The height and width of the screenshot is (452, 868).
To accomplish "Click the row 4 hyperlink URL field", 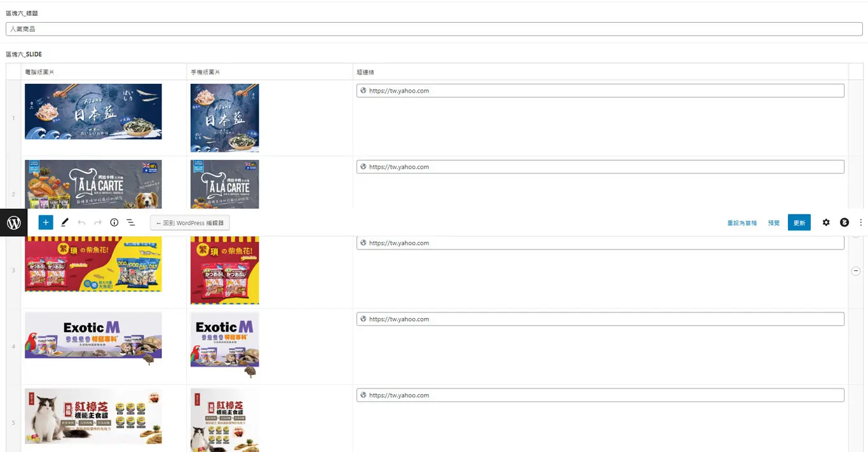I will tap(600, 319).
